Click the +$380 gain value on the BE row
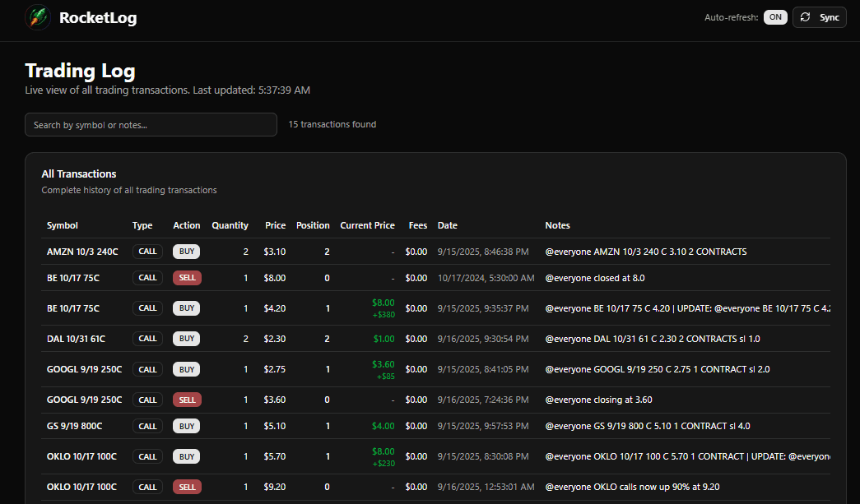Screen dimensions: 860x504 (x=384, y=313)
